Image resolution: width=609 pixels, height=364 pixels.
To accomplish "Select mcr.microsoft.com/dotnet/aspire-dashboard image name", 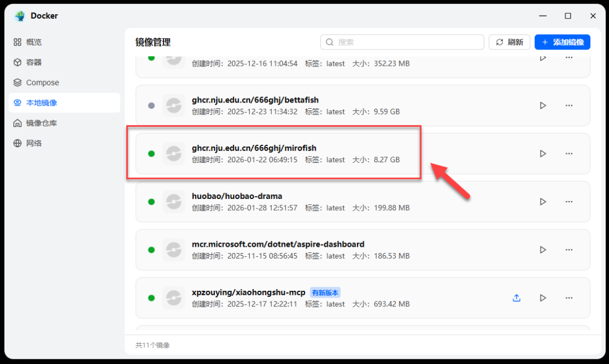I will (x=278, y=245).
